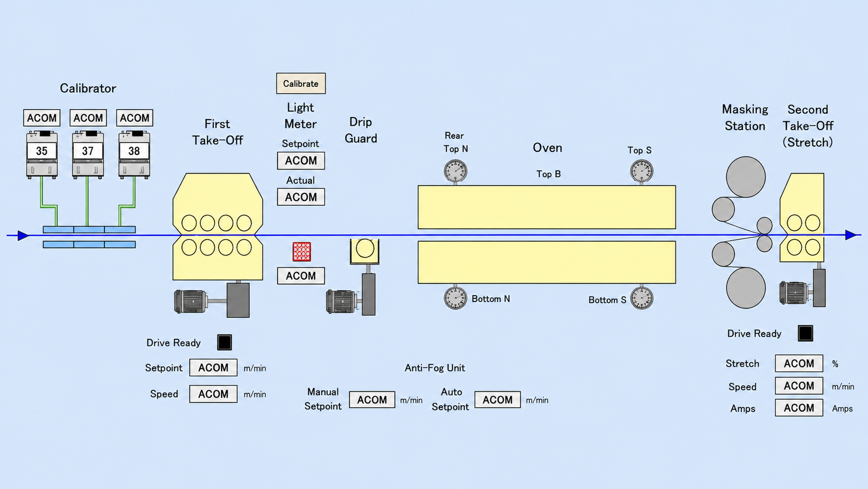
Task: Click the red light meter sensor icon
Action: 302,252
